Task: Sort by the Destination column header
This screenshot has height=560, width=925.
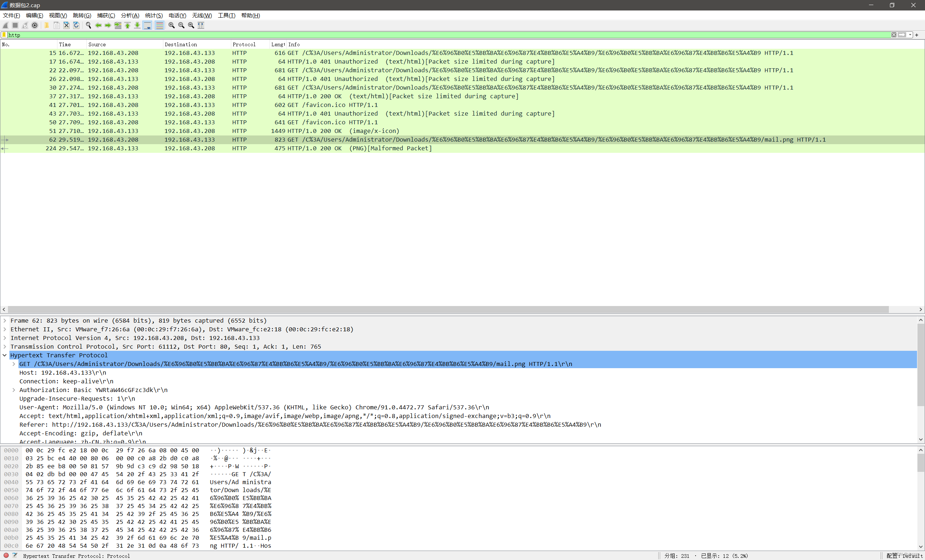Action: click(x=197, y=44)
